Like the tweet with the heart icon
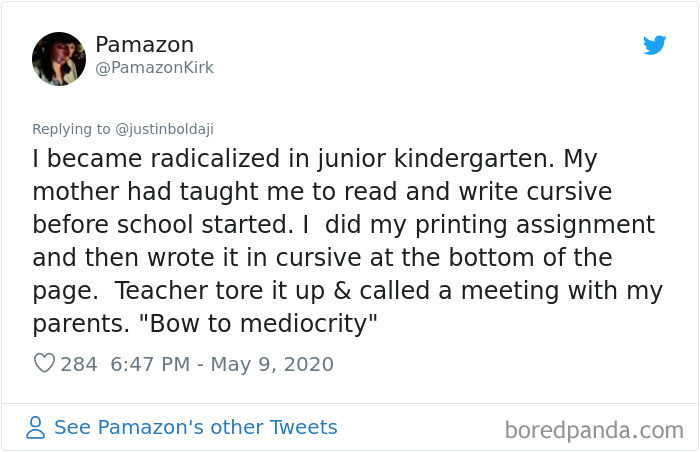Screen dimensions: 700x452 pyautogui.click(x=44, y=364)
